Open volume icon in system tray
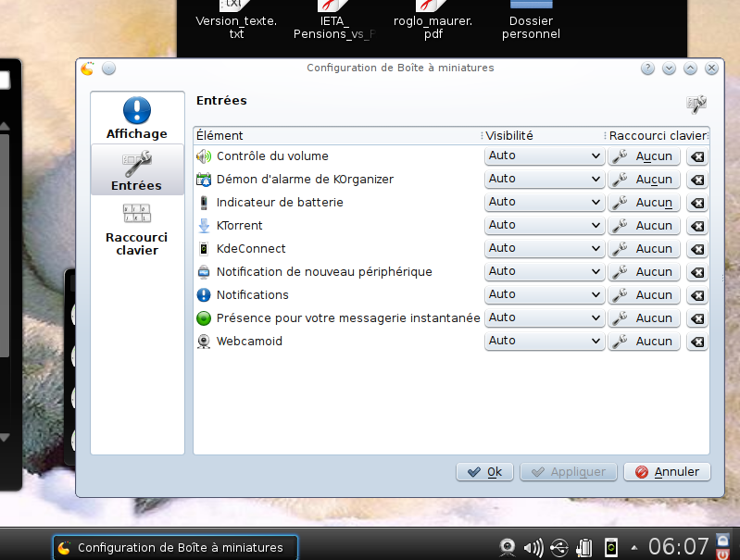This screenshot has height=560, width=740. pos(533,548)
